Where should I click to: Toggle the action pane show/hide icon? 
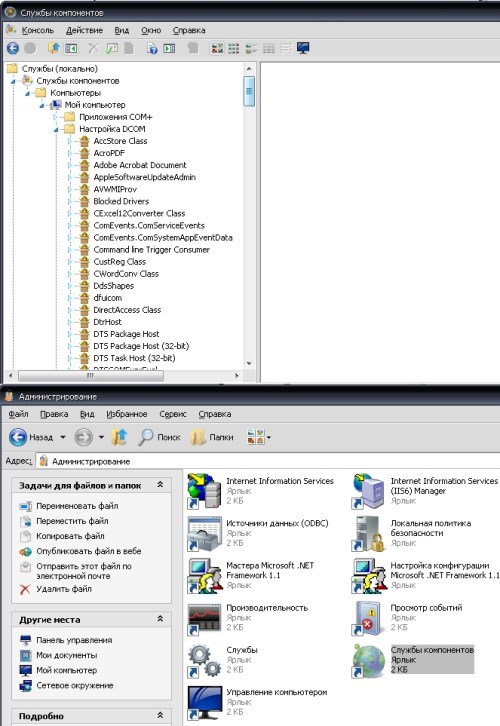169,48
